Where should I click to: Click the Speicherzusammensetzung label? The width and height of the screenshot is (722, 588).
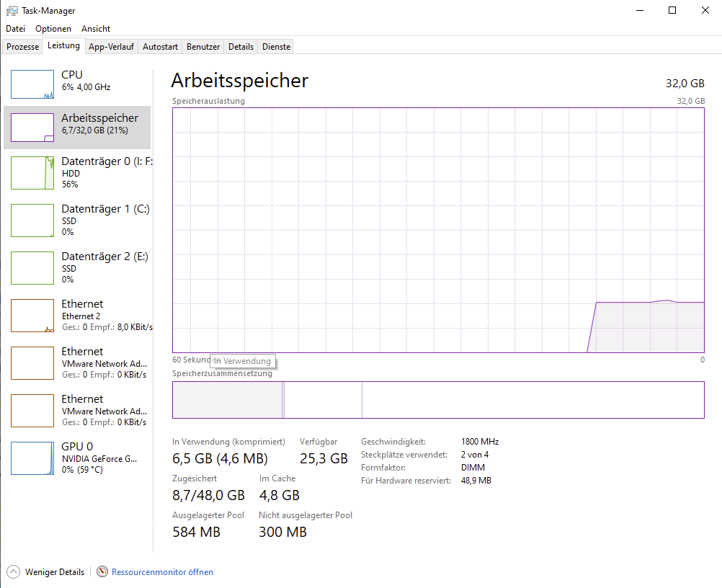coord(222,373)
